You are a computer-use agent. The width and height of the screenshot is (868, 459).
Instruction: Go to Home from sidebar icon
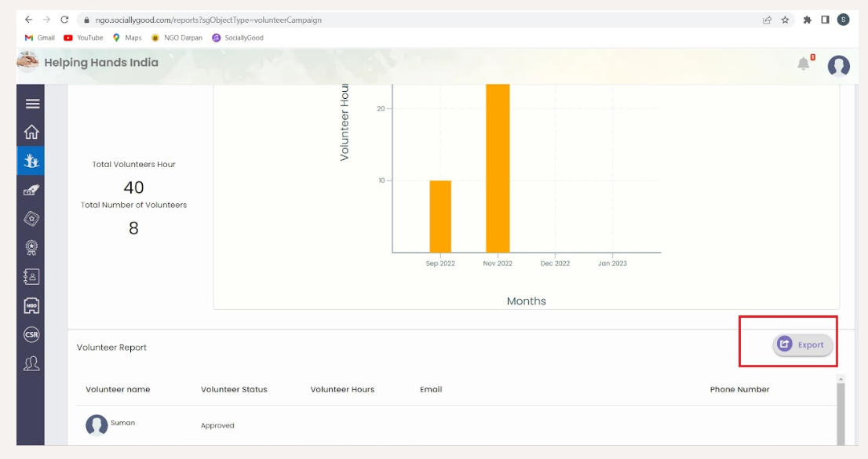coord(31,132)
